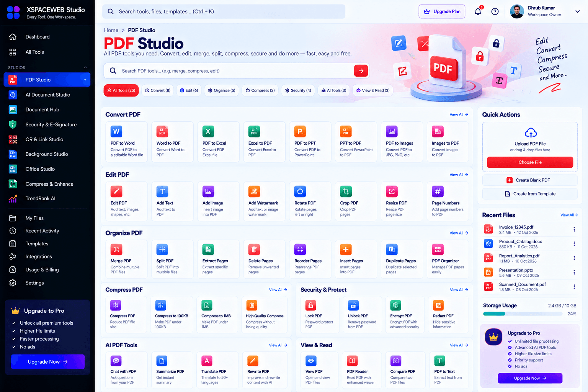Open the Translate PDF icon
This screenshot has height=392, width=588.
(x=207, y=361)
